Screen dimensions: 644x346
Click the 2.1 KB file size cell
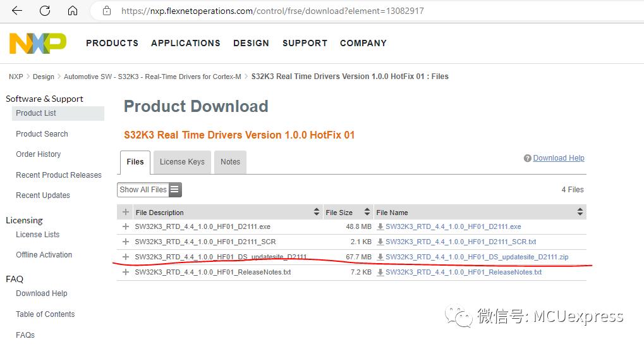361,242
